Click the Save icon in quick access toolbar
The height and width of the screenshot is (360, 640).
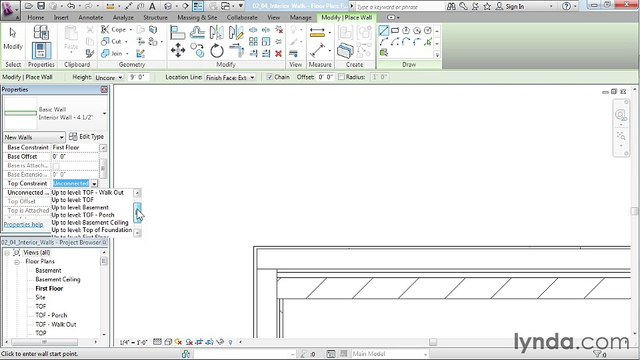(x=41, y=6)
